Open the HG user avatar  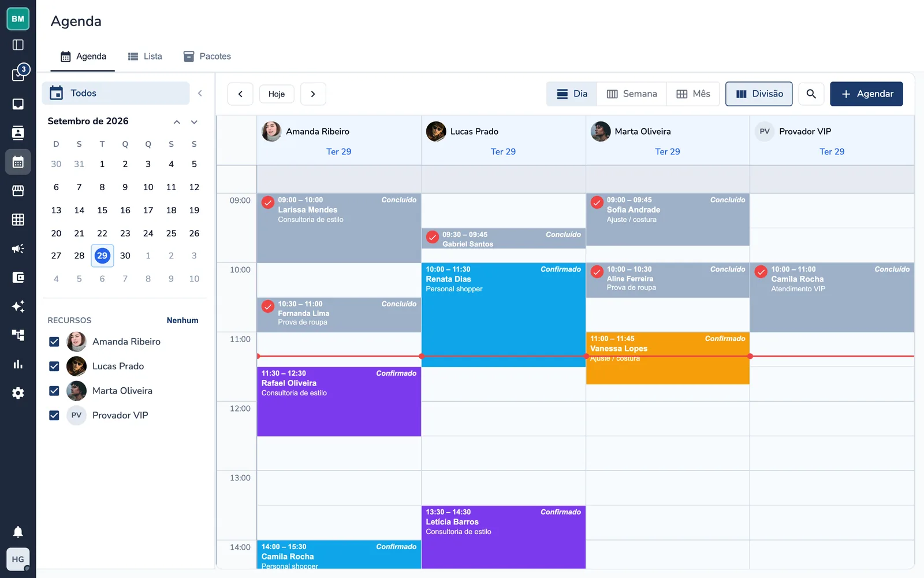tap(18, 559)
